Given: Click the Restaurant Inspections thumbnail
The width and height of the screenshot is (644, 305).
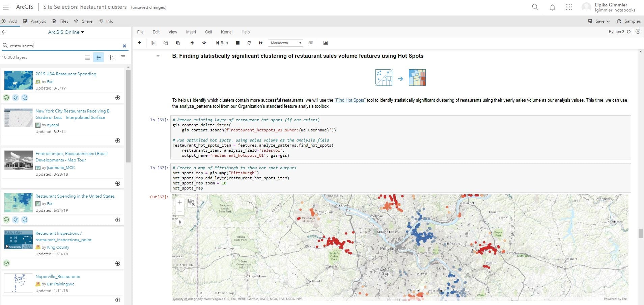Looking at the screenshot, I should point(19,239).
